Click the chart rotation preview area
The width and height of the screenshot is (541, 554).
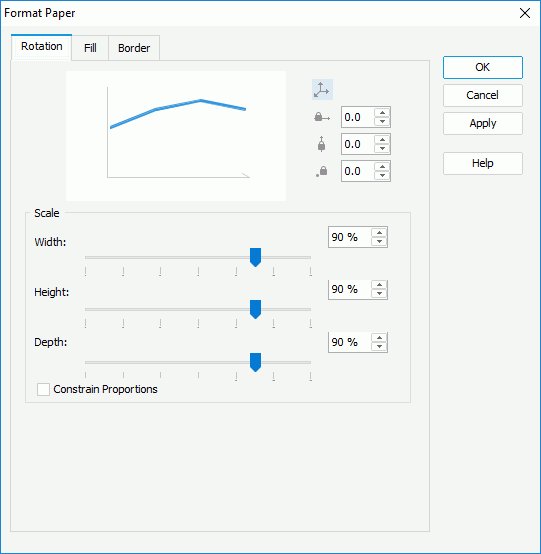[176, 136]
